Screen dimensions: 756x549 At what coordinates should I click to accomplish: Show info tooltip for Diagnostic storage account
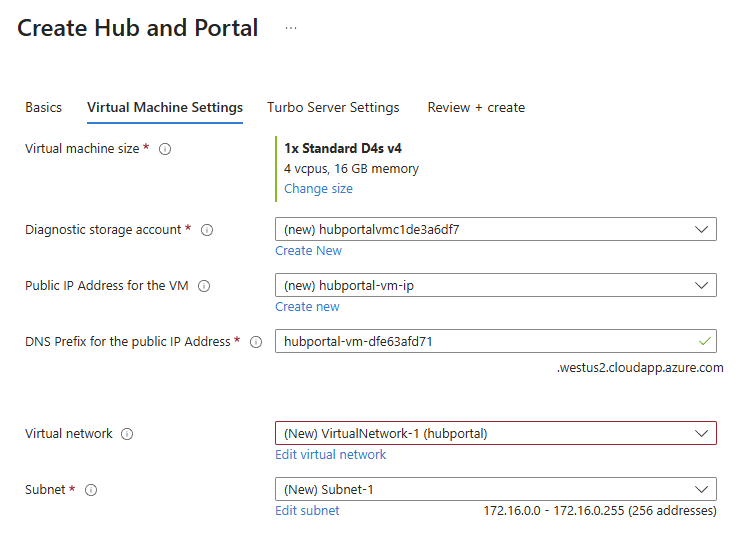click(207, 230)
